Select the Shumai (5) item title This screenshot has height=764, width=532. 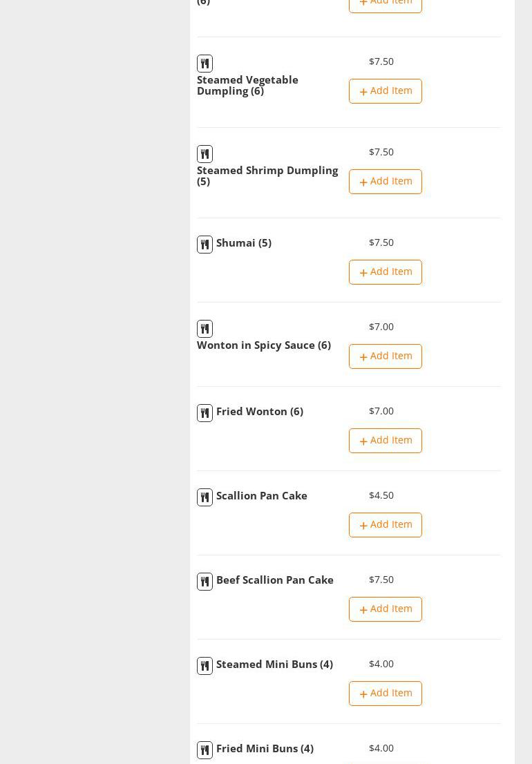click(x=243, y=243)
